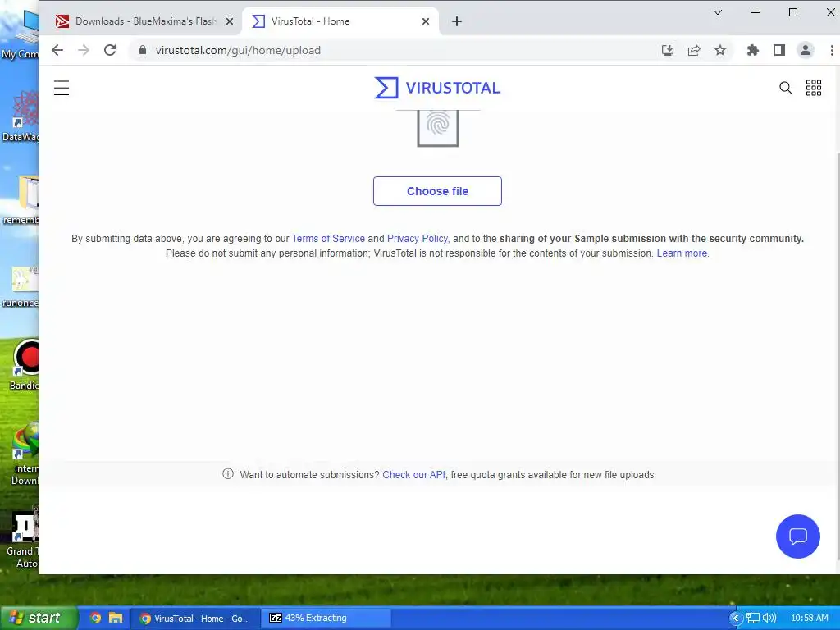This screenshot has width=840, height=630.
Task: Open the 43% Extracting 7-Zip taskbar item
Action: 326,619
